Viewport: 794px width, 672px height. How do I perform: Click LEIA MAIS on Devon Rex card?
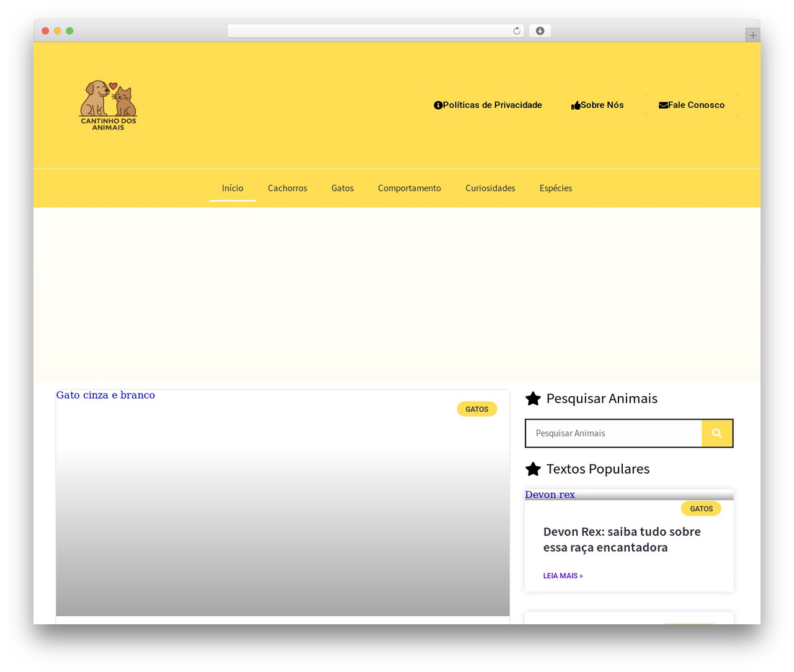click(x=563, y=576)
